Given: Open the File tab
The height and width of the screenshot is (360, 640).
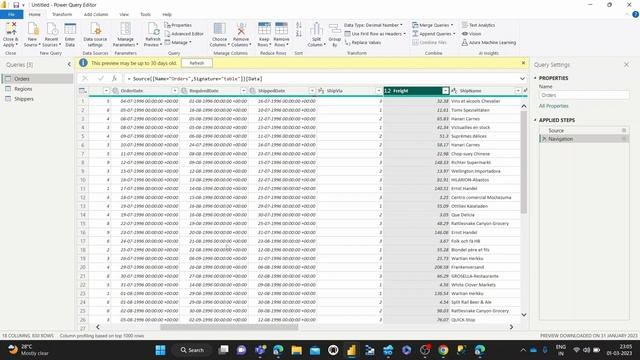Looking at the screenshot, I should coord(11,14).
